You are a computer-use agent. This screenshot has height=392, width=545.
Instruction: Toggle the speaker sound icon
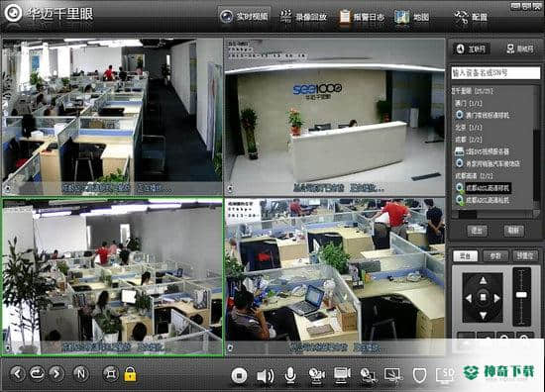(x=265, y=376)
